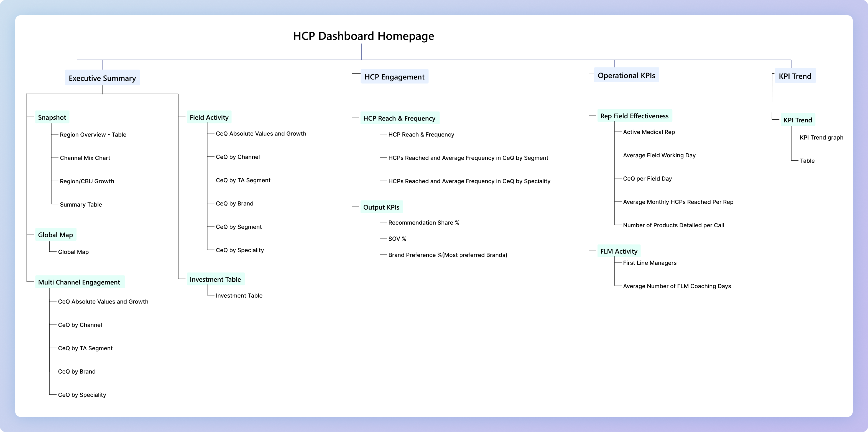Select Active Medical Rep item
This screenshot has width=868, height=432.
pyautogui.click(x=649, y=132)
